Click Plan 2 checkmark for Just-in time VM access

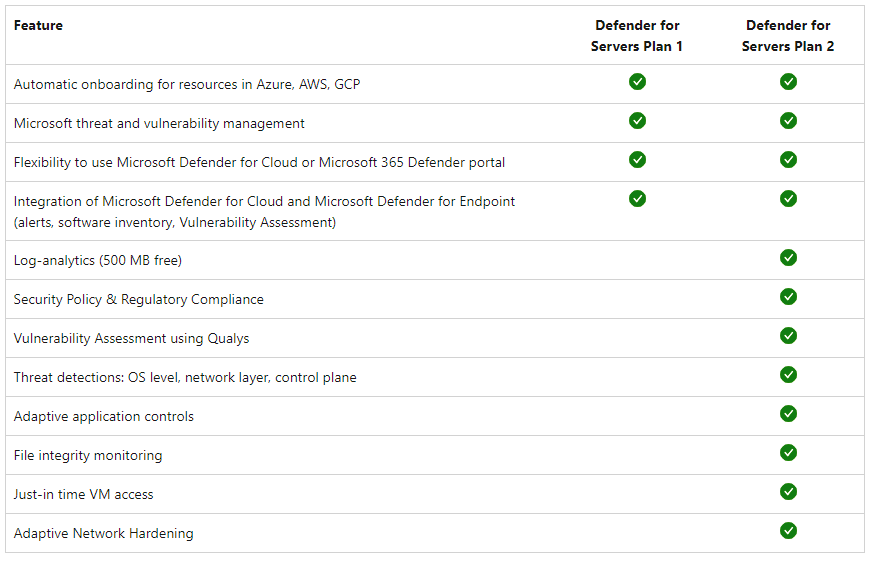click(x=788, y=492)
